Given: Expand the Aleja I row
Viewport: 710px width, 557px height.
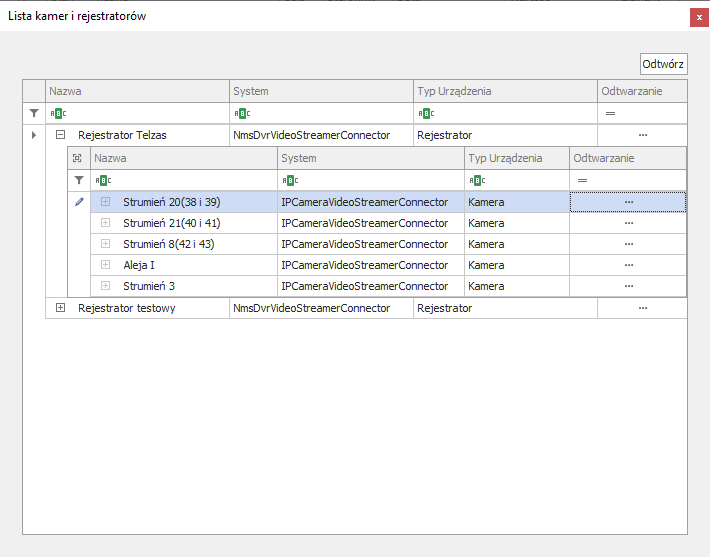Looking at the screenshot, I should [106, 265].
